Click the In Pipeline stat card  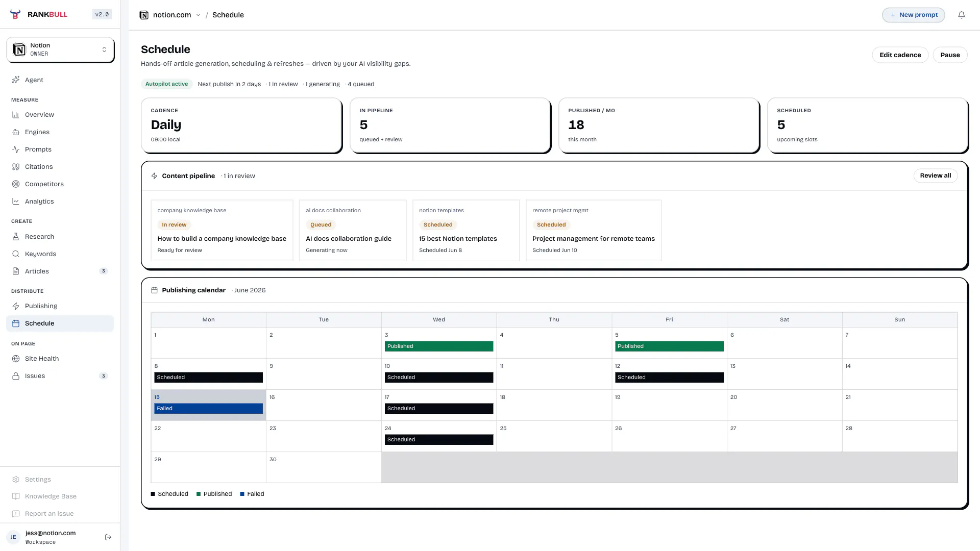coord(450,126)
